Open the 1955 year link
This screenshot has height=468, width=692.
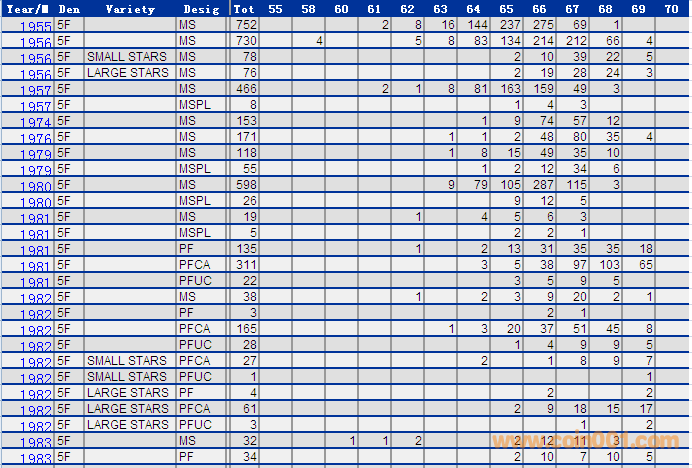35,26
